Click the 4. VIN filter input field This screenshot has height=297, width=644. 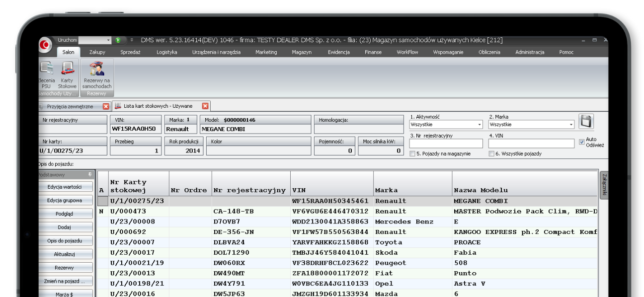click(531, 144)
